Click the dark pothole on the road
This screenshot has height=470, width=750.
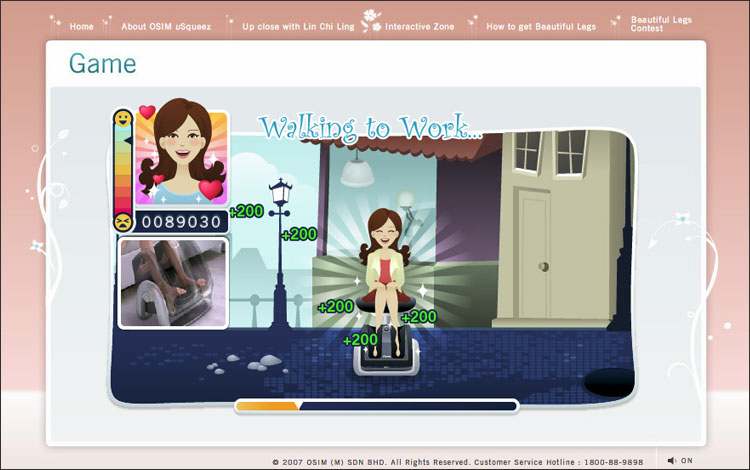[610, 381]
